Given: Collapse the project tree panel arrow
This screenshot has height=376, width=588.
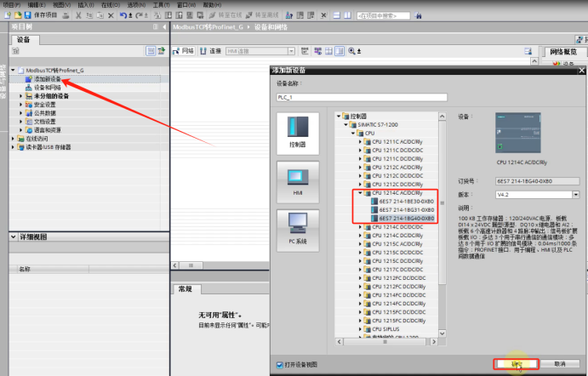Looking at the screenshot, I should click(x=164, y=27).
